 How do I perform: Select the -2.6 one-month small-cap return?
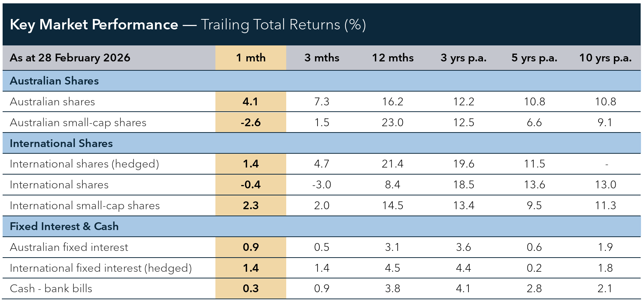point(250,122)
